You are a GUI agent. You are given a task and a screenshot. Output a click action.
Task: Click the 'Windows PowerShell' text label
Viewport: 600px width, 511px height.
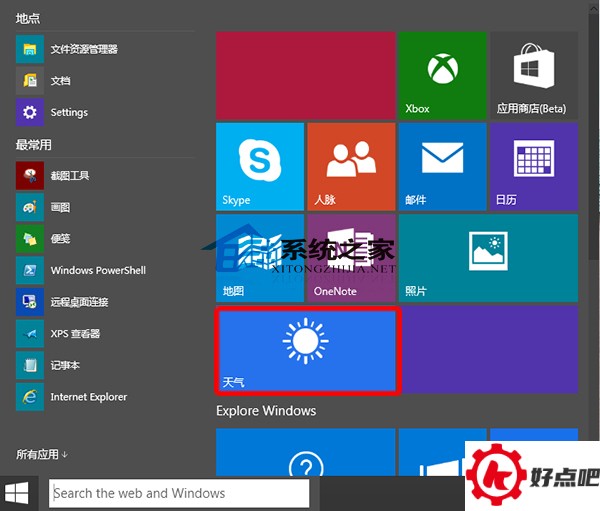click(x=98, y=270)
